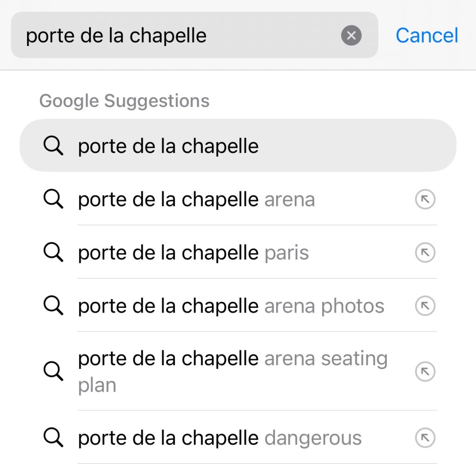Pick the 'arena seating plan' suggestion
The width and height of the screenshot is (476, 473).
click(232, 371)
